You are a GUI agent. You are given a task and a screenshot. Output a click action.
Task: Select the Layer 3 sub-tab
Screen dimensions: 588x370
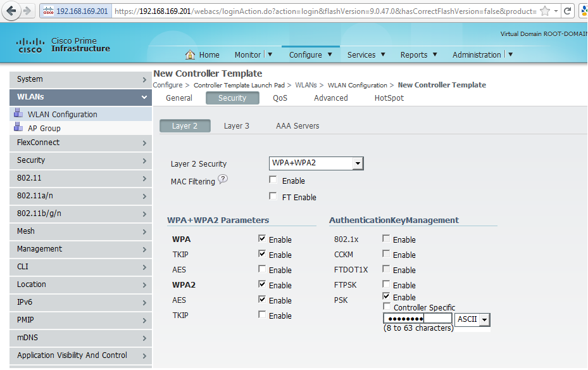[x=236, y=125]
